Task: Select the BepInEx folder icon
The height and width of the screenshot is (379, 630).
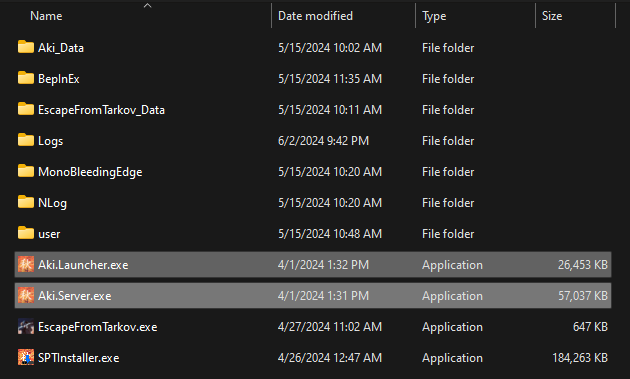Action: (26, 78)
